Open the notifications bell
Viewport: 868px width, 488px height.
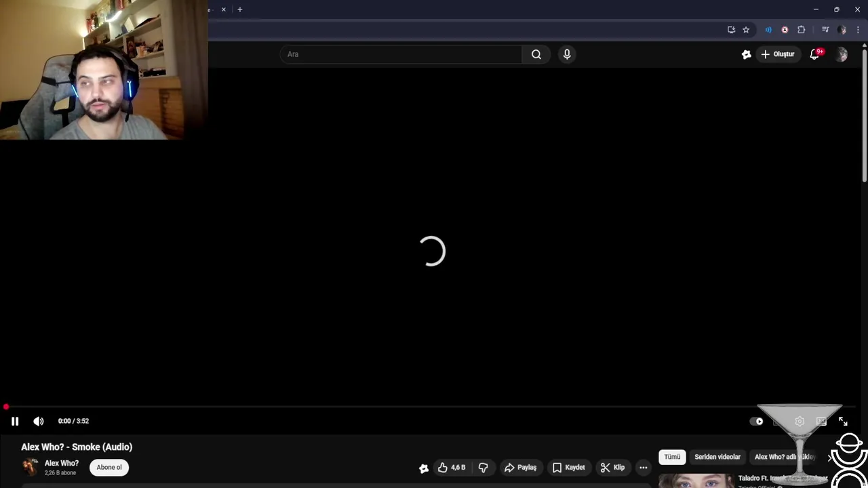tap(814, 54)
